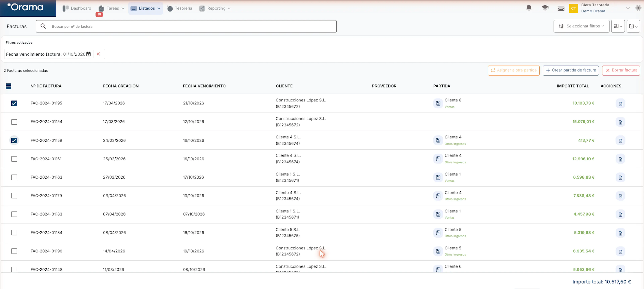Open partida icon for FAC-2024-01183
The width and height of the screenshot is (644, 289).
coord(438,214)
